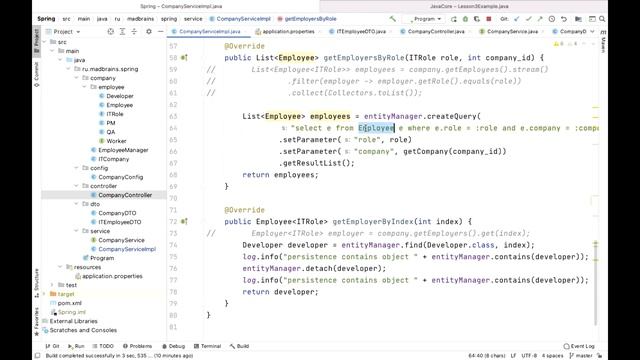Push commits with Git arrow icon

coord(540,19)
